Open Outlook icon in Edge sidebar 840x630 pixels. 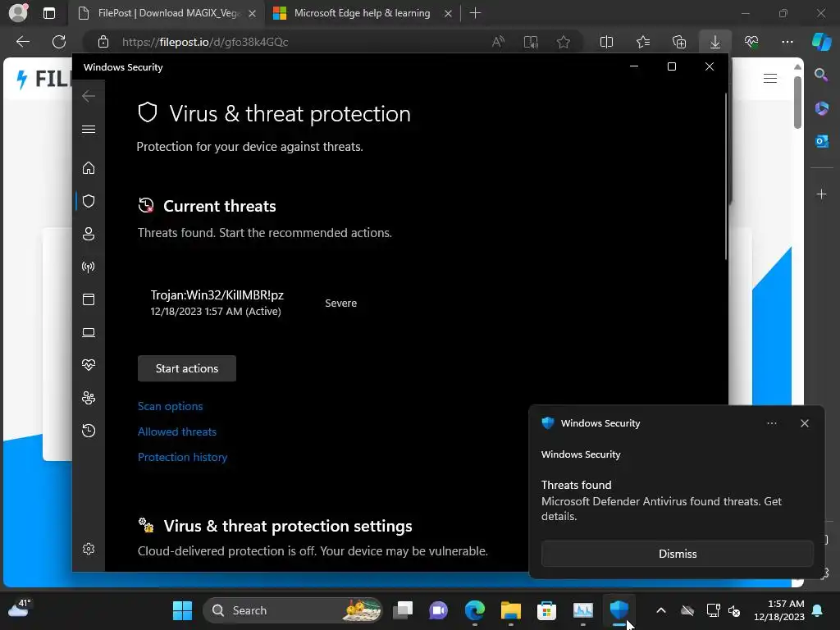pyautogui.click(x=822, y=141)
